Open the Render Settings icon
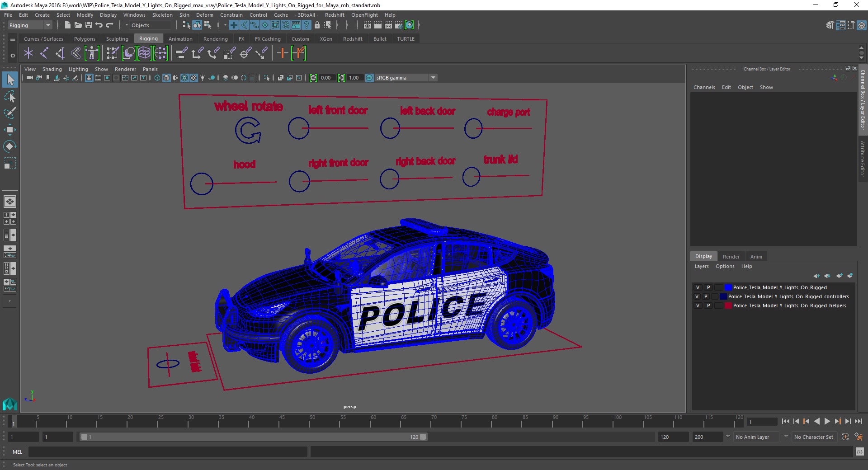This screenshot has height=470, width=868. point(399,25)
